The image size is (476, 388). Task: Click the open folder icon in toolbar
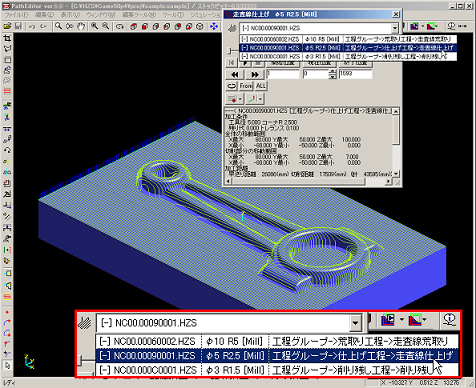(7, 26)
